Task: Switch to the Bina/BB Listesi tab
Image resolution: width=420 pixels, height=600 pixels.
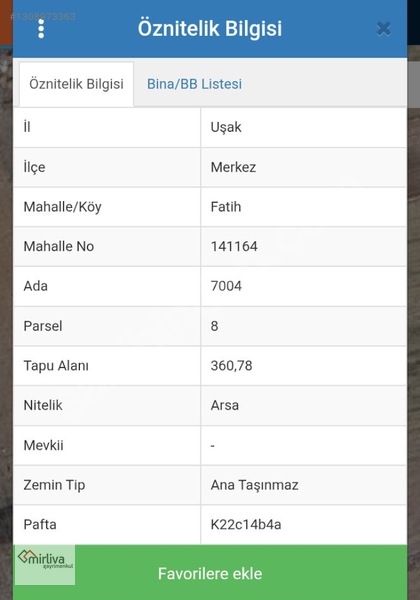Action: coord(194,84)
